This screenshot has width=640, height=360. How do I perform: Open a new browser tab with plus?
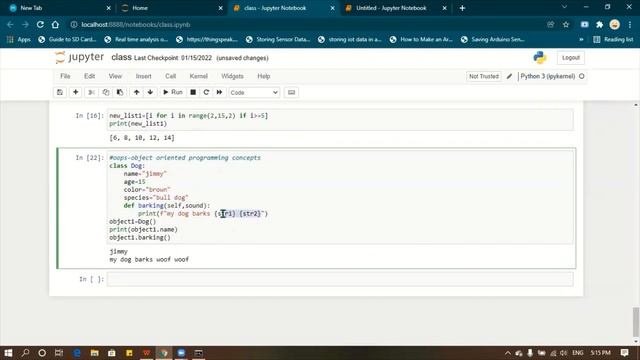[x=462, y=8]
